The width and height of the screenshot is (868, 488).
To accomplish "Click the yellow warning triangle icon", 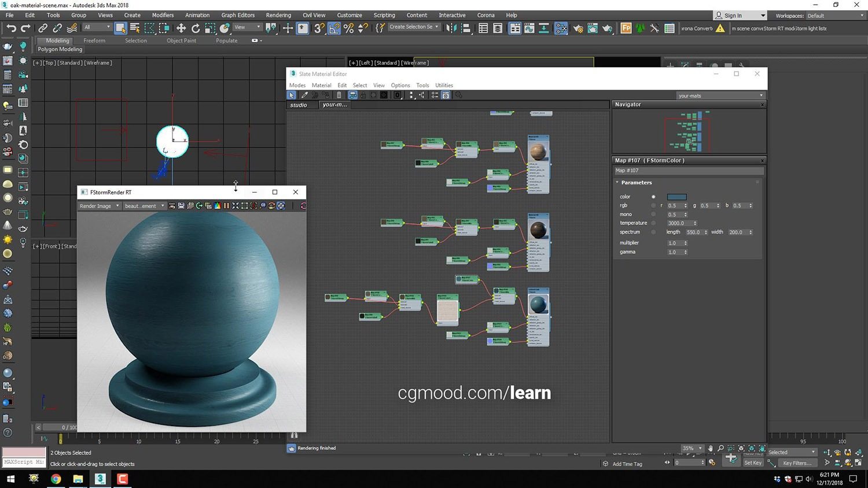I will 720,28.
